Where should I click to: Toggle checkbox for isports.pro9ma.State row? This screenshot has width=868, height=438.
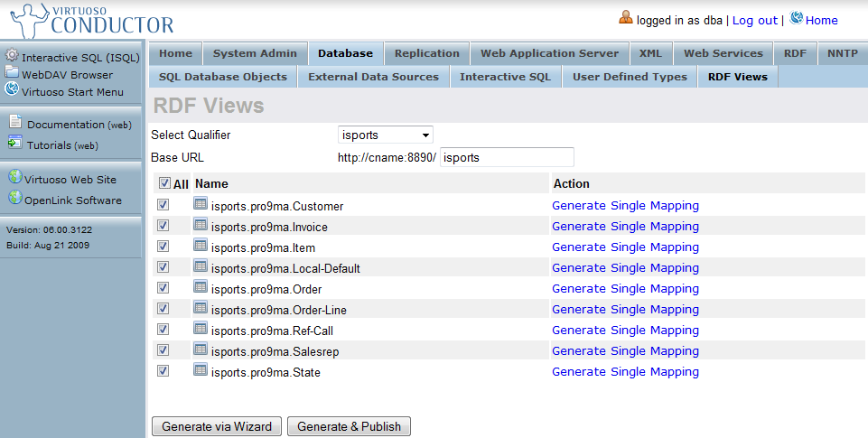coord(163,371)
